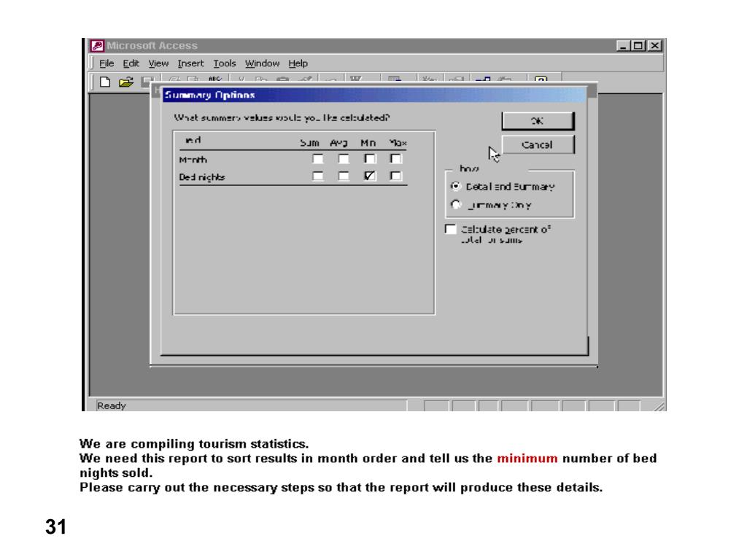Click the Avg column header

pos(338,143)
